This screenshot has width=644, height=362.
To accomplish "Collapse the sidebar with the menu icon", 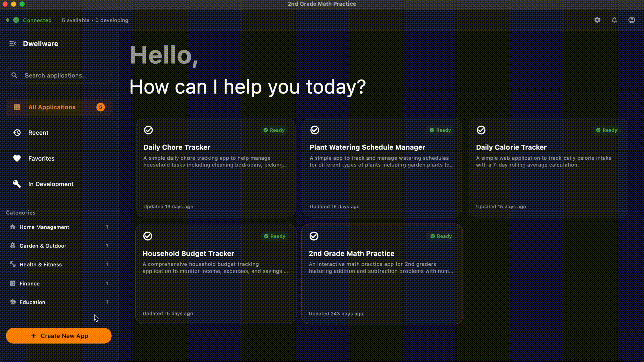I will [x=13, y=44].
